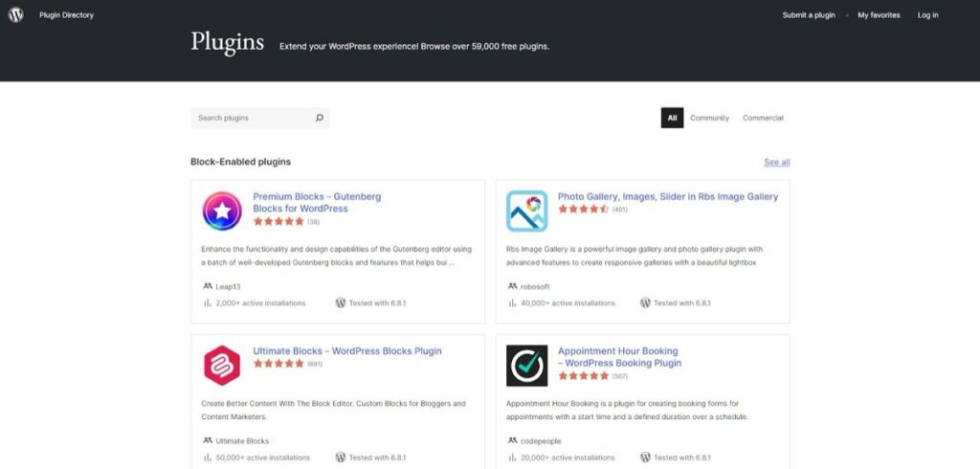Click WordPress tested icon on Rbs Gallery

pyautogui.click(x=646, y=302)
